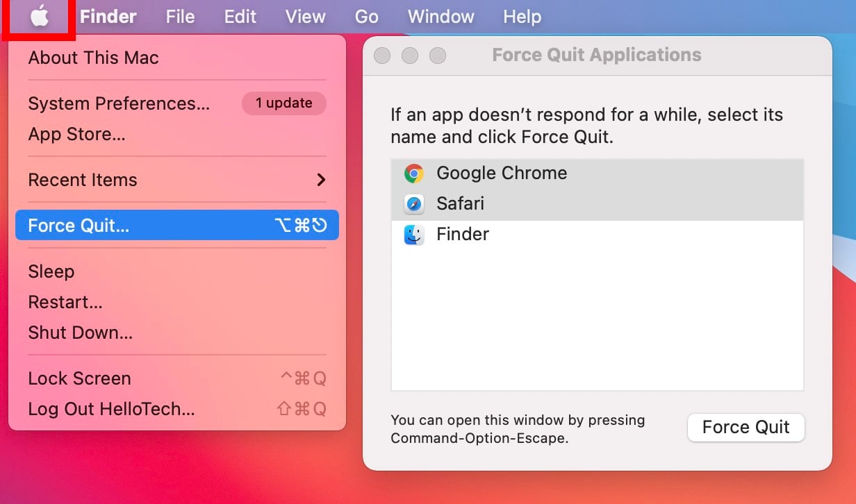Click the 1 update badge
The width and height of the screenshot is (856, 504).
pos(283,103)
